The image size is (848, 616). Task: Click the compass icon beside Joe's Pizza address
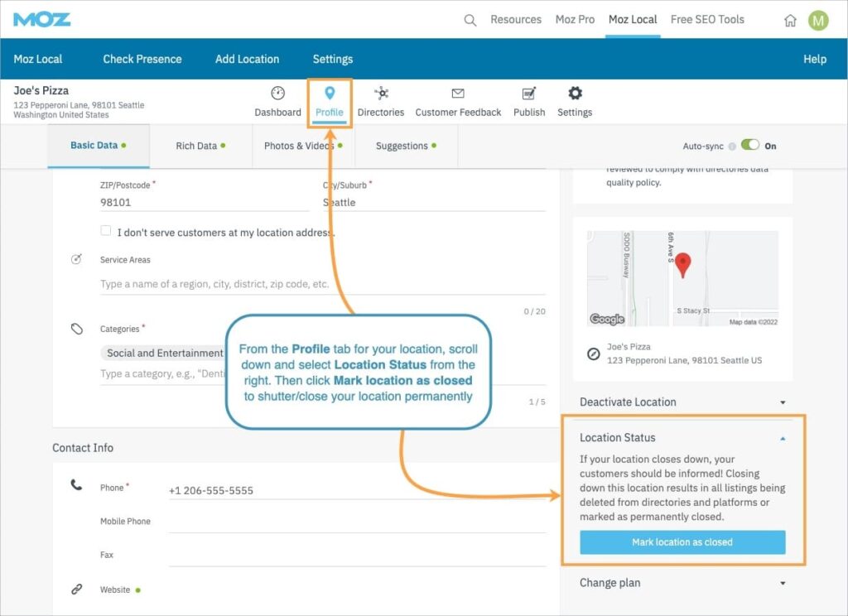click(x=593, y=354)
